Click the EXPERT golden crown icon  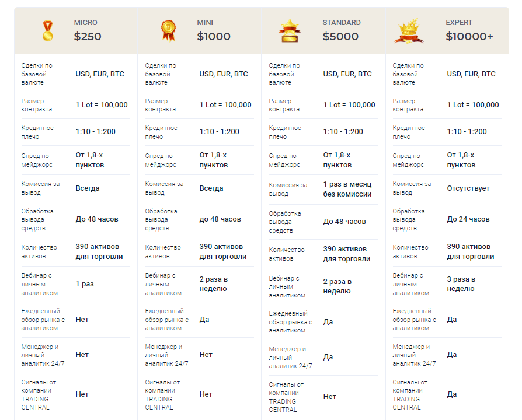(x=409, y=32)
